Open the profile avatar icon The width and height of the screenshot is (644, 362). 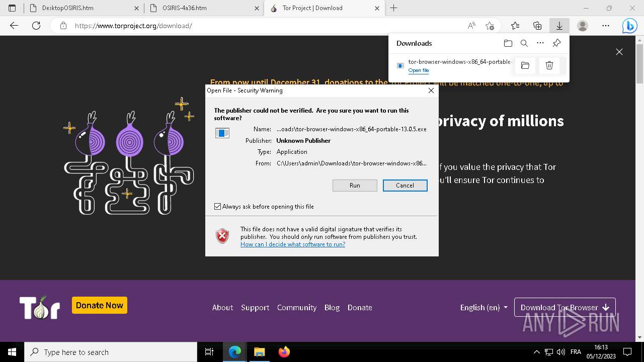pos(583,26)
